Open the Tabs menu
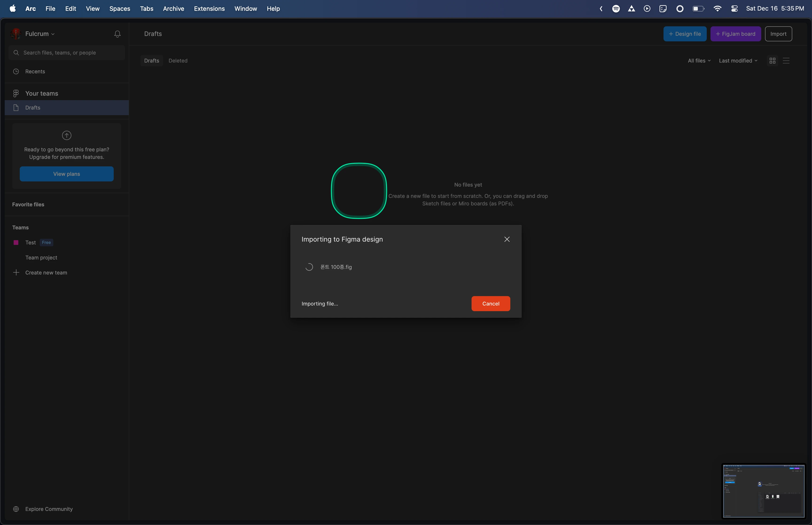The image size is (812, 525). coord(147,8)
